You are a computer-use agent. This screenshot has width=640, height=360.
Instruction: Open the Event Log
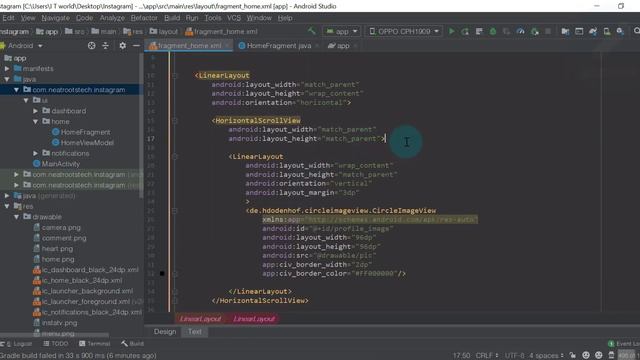pos(624,344)
